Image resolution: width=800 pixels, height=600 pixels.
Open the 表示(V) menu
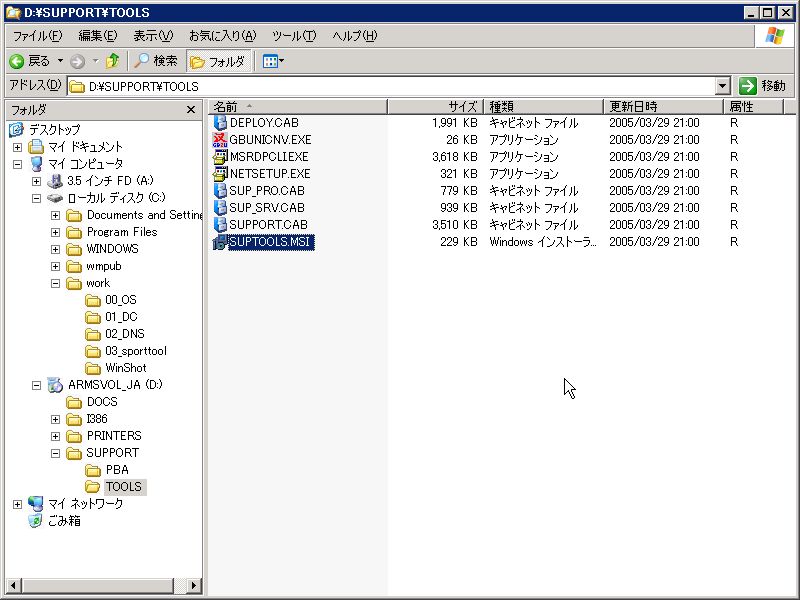tap(153, 36)
